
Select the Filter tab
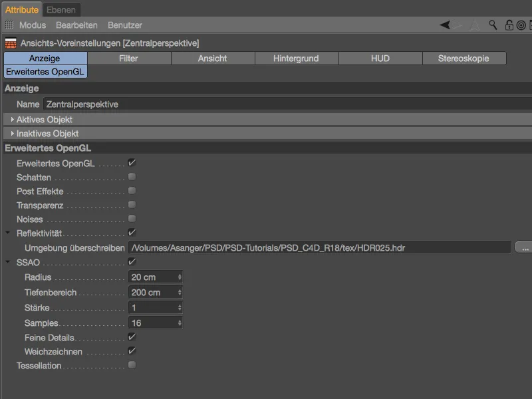tap(129, 59)
